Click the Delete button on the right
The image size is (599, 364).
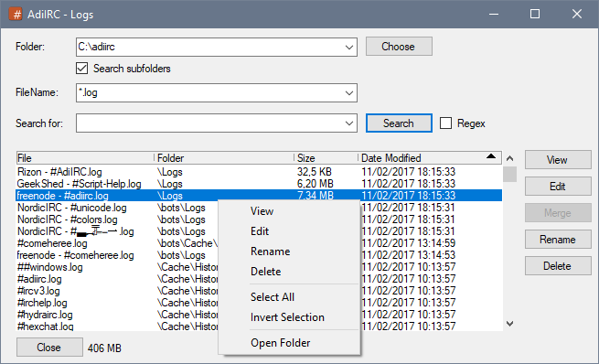tap(558, 266)
